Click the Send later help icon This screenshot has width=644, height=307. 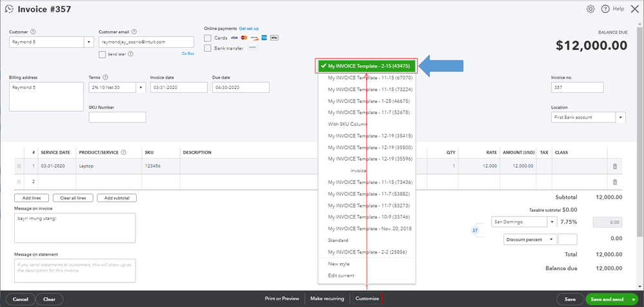[131, 54]
